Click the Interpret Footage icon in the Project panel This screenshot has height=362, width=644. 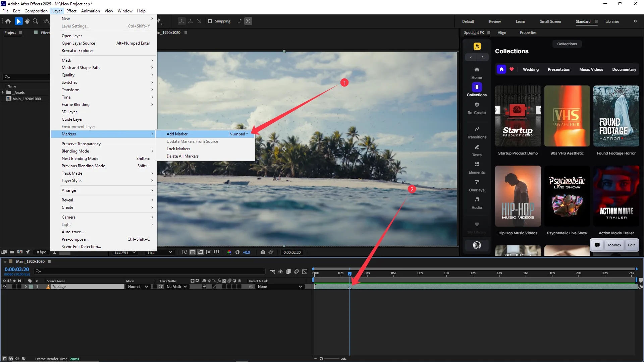pos(4,252)
